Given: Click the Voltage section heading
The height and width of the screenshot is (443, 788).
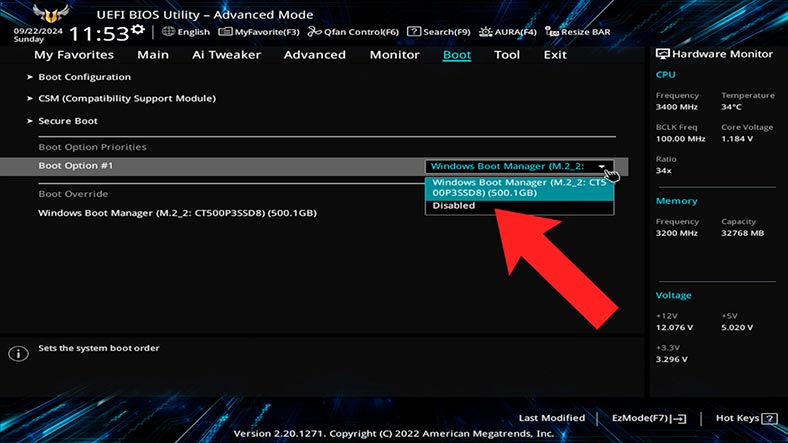Looking at the screenshot, I should pyautogui.click(x=673, y=295).
